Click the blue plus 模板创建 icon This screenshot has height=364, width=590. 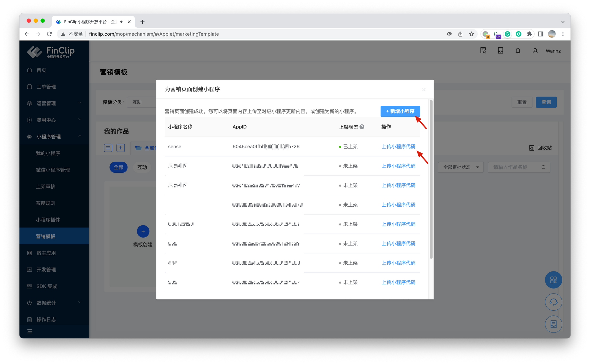pos(143,231)
